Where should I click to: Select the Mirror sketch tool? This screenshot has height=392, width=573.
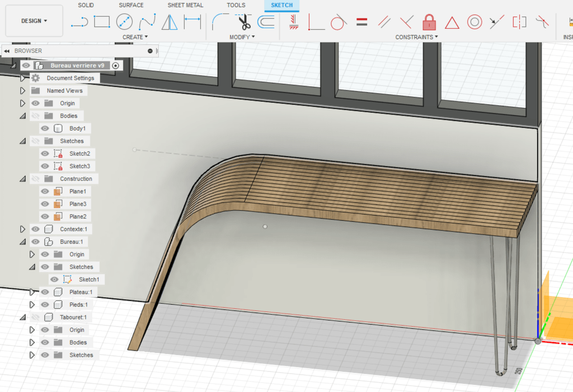[170, 22]
